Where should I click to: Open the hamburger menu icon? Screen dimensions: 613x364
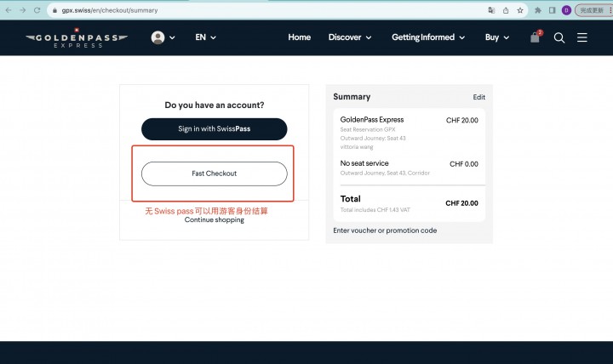(x=582, y=37)
